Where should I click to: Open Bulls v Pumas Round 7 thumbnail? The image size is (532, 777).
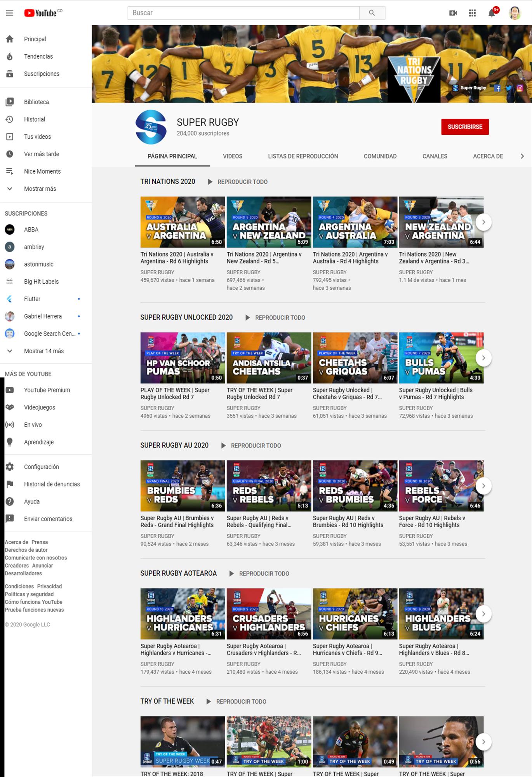tap(441, 358)
